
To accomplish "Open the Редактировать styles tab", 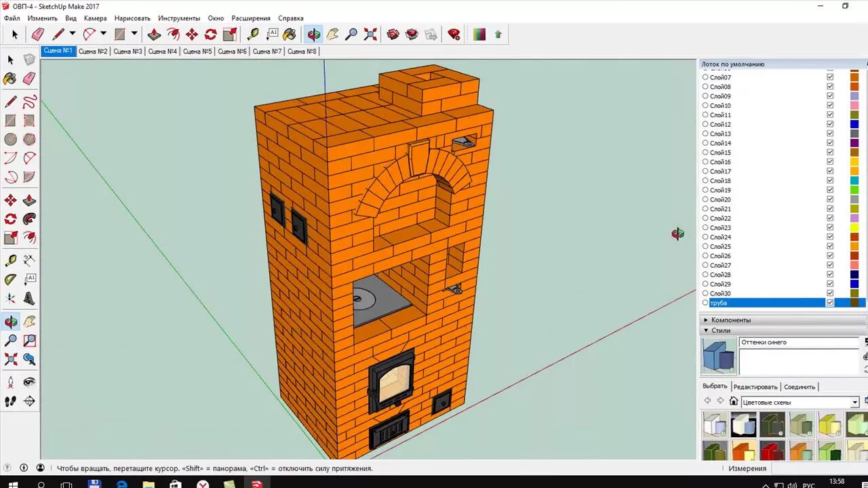I will pos(755,387).
